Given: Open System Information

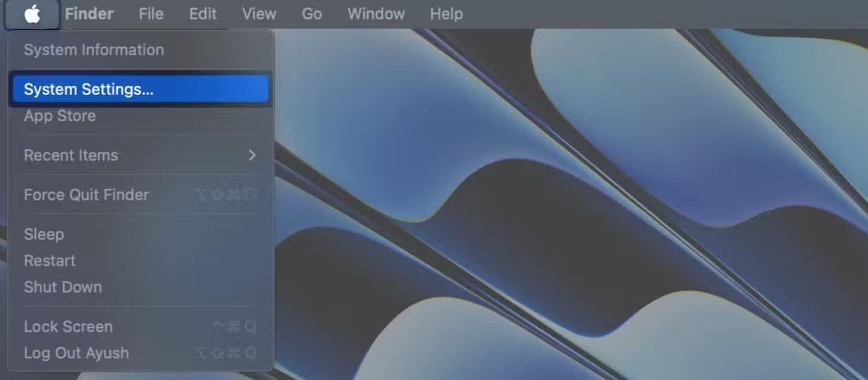Looking at the screenshot, I should pyautogui.click(x=93, y=50).
